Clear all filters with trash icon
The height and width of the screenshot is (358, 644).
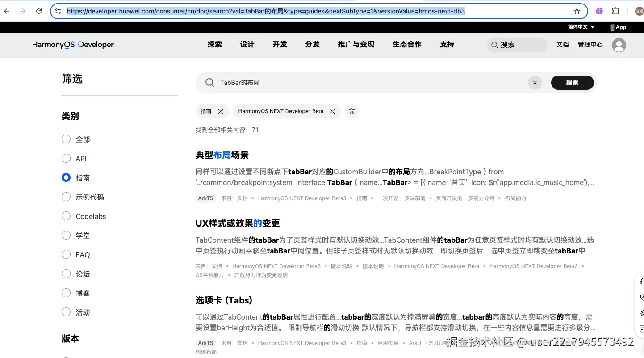pos(352,111)
